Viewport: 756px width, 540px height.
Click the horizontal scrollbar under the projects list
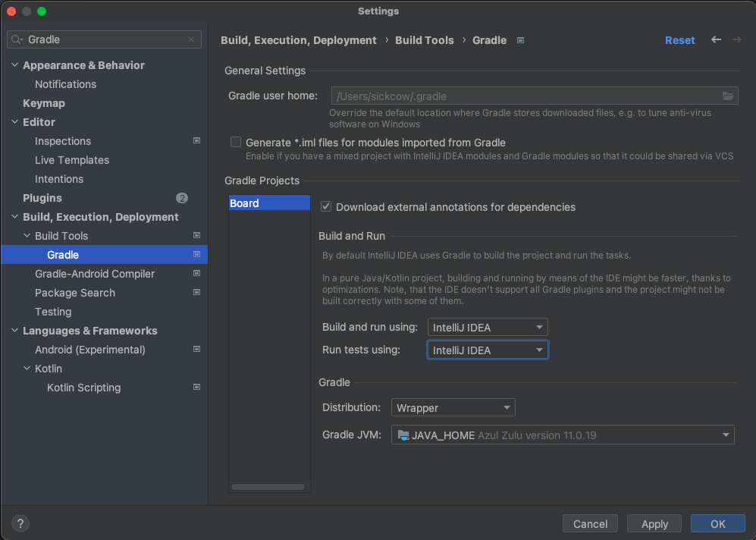268,487
